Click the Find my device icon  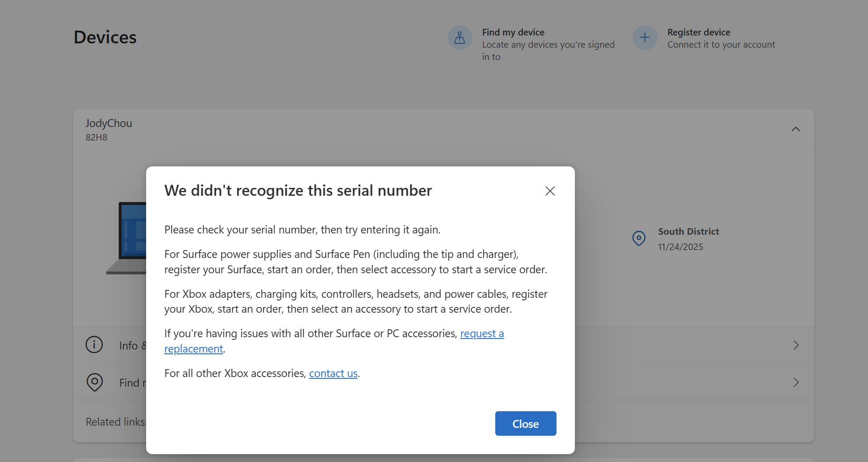coord(460,38)
